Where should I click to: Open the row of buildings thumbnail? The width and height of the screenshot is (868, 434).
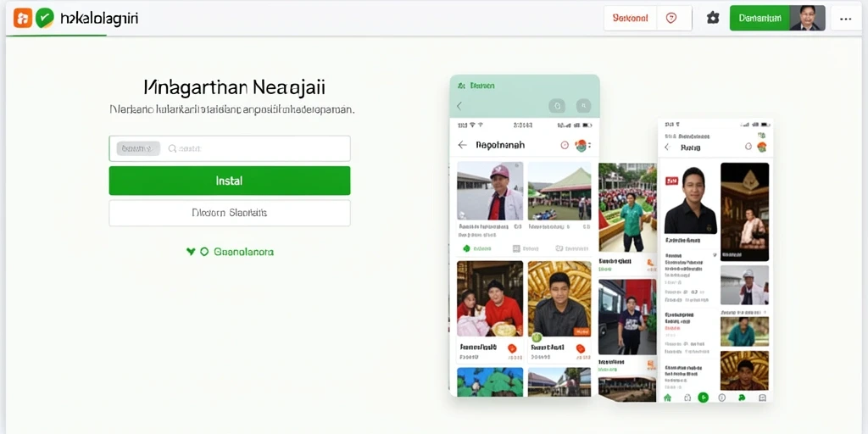point(559,381)
